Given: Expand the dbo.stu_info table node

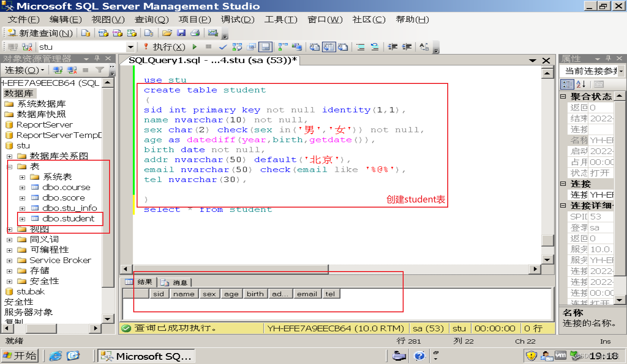Looking at the screenshot, I should [22, 209].
